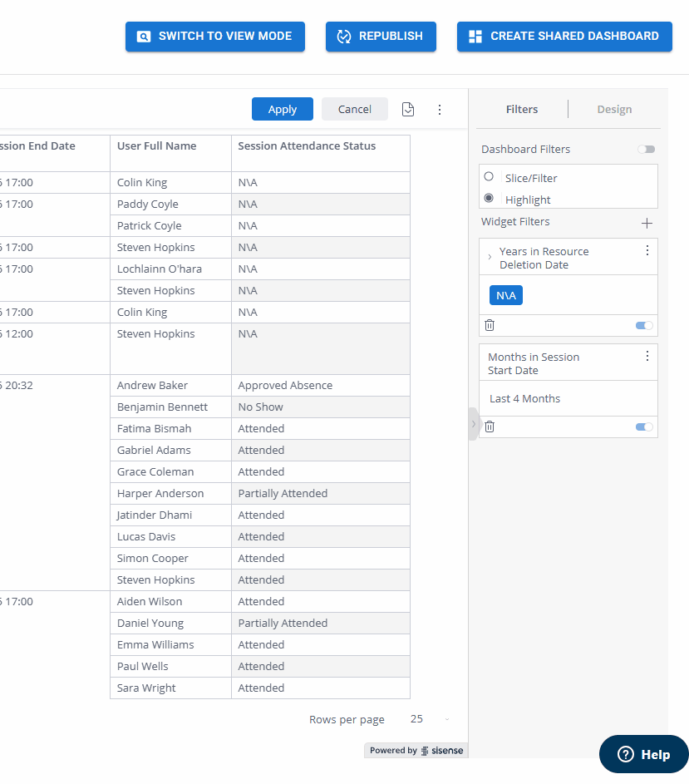Image resolution: width=689 pixels, height=784 pixels.
Task: Open options menu for Months in Session filter
Action: 647,355
